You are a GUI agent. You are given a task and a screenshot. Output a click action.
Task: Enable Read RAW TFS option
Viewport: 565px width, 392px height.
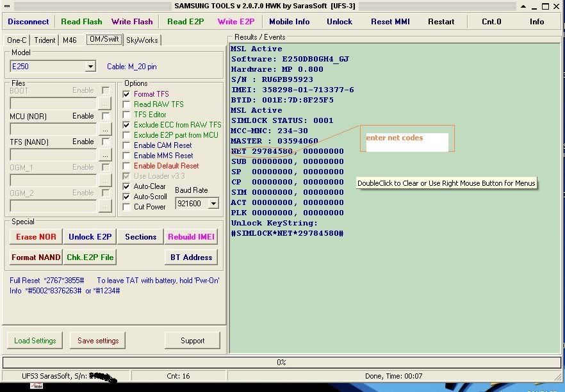click(126, 104)
